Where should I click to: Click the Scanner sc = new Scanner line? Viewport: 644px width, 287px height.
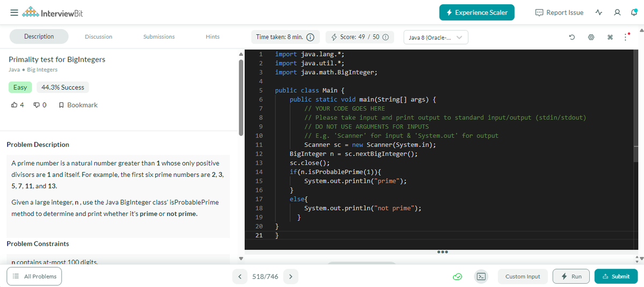370,145
